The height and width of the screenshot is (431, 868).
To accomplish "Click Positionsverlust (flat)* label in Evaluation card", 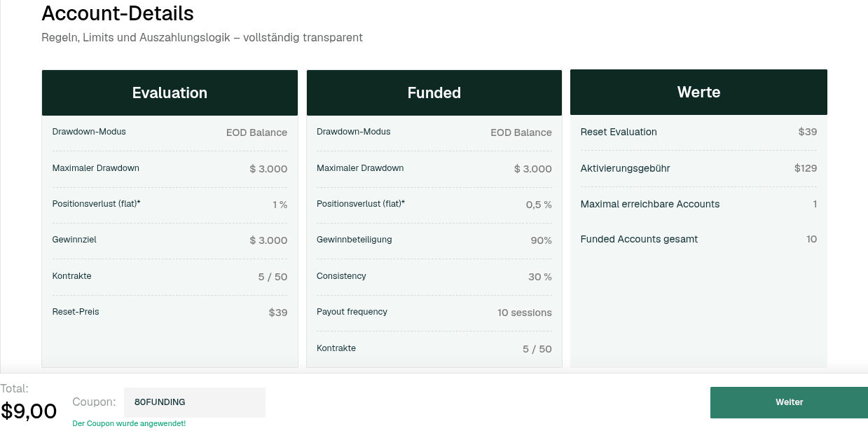I will (97, 204).
